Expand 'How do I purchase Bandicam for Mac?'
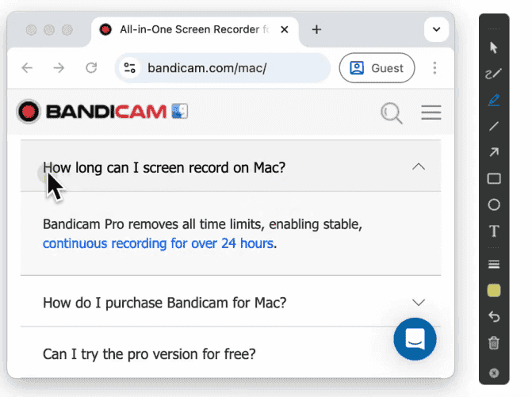The image size is (532, 397). [x=419, y=302]
